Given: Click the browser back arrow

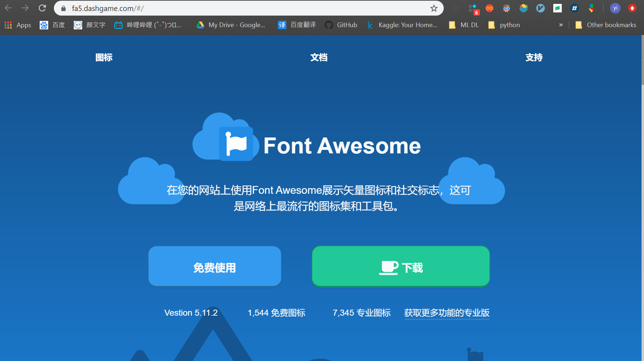Looking at the screenshot, I should (8, 8).
